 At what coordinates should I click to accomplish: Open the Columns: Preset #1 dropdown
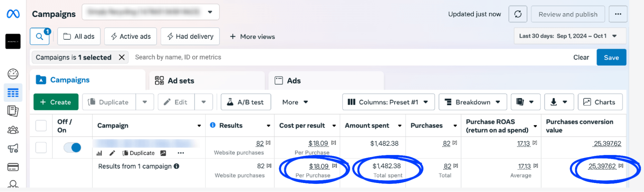coord(388,102)
